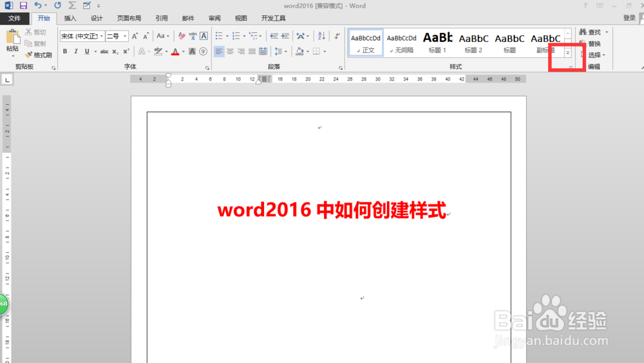Apply the 标题 2 style thumbnail
Image resolution: width=644 pixels, height=363 pixels.
coord(473,42)
